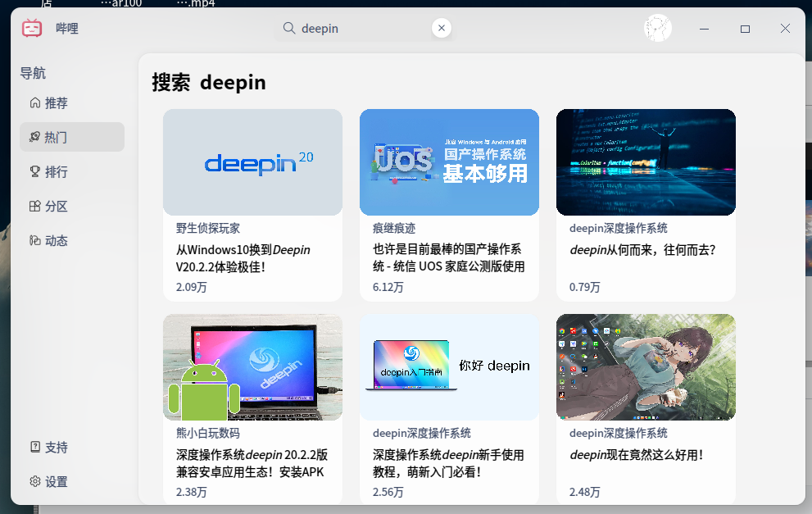Screen dimensions: 812x514
Task: Focus the deepin search input field
Action: 362,29
